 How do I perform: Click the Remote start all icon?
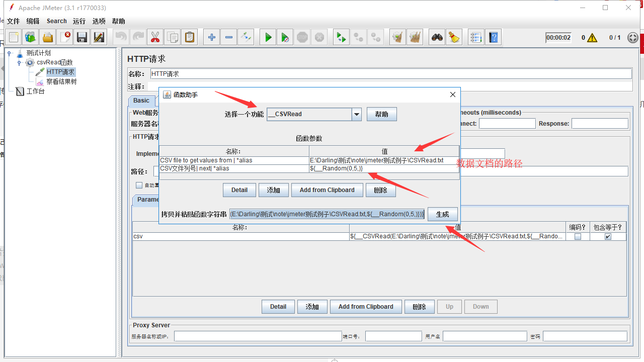342,37
